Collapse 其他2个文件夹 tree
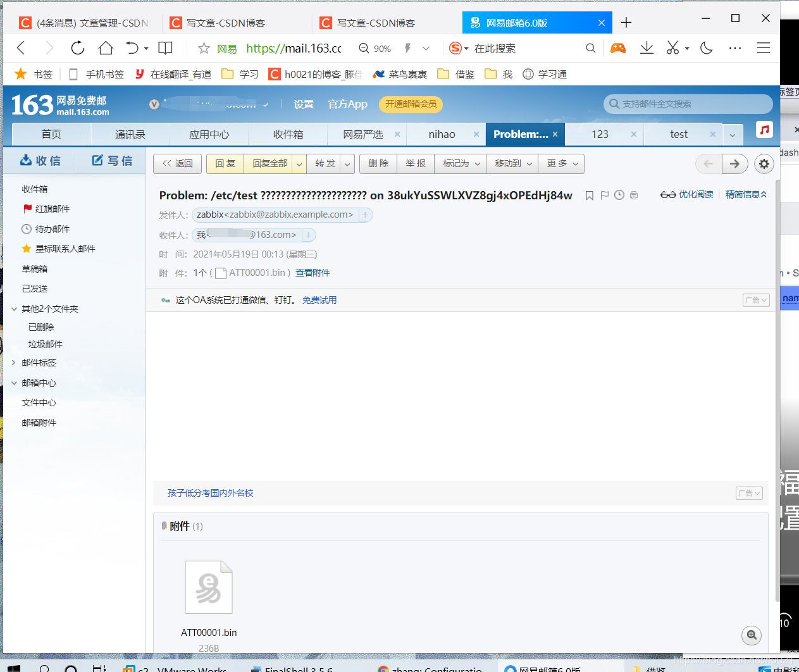Screen dimensions: 799x672 pyautogui.click(x=14, y=309)
